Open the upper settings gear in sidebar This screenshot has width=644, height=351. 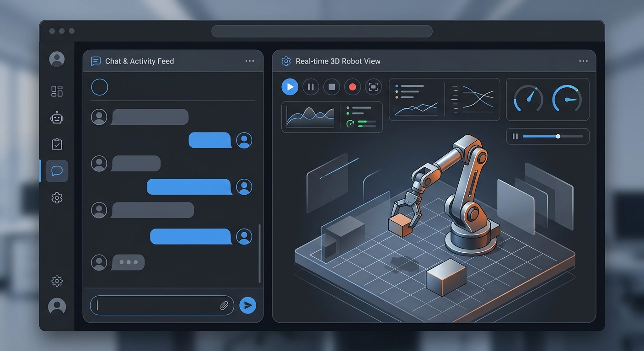57,198
